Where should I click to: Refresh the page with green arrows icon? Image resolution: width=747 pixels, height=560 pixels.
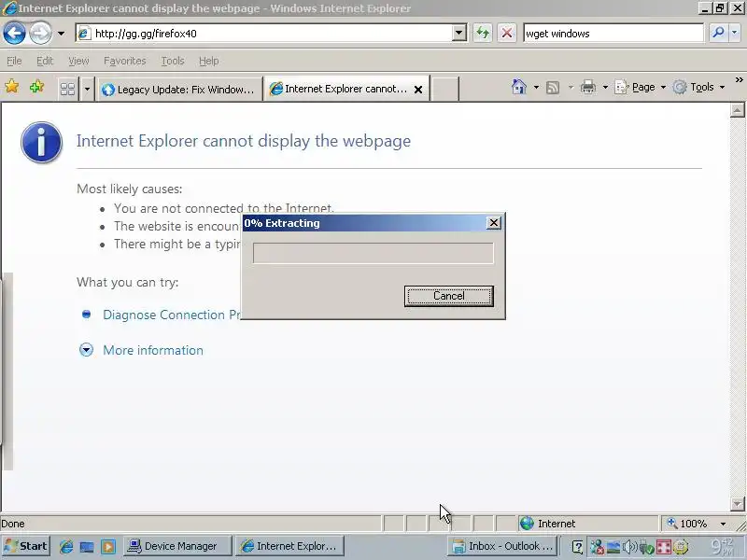pyautogui.click(x=483, y=34)
